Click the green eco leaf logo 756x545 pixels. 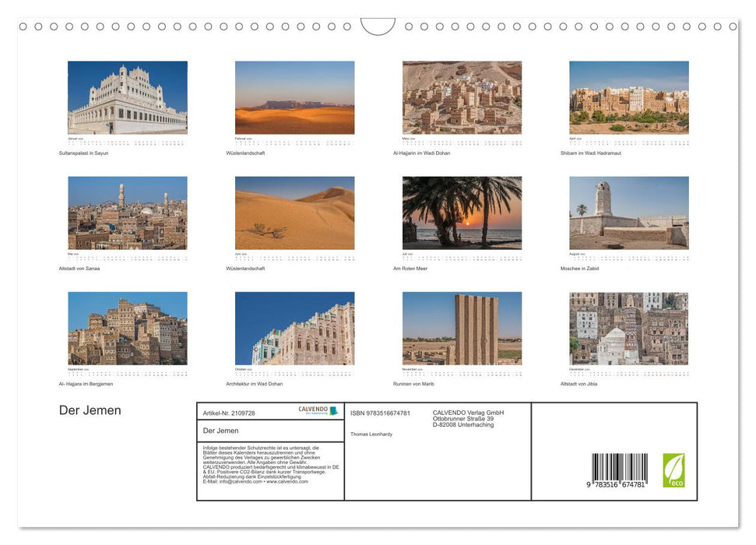click(x=673, y=470)
